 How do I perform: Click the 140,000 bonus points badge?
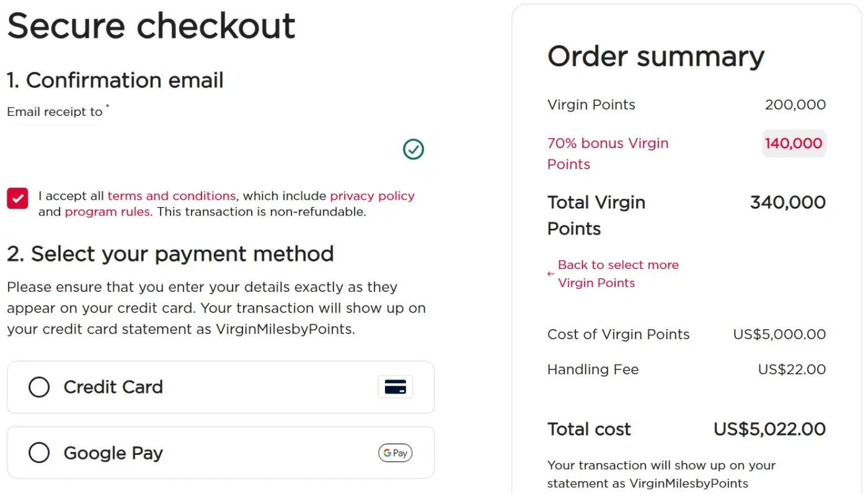[x=794, y=144]
